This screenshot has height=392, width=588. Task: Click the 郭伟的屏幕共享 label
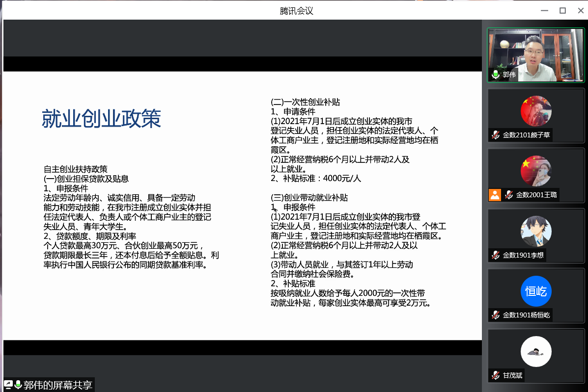tap(57, 385)
